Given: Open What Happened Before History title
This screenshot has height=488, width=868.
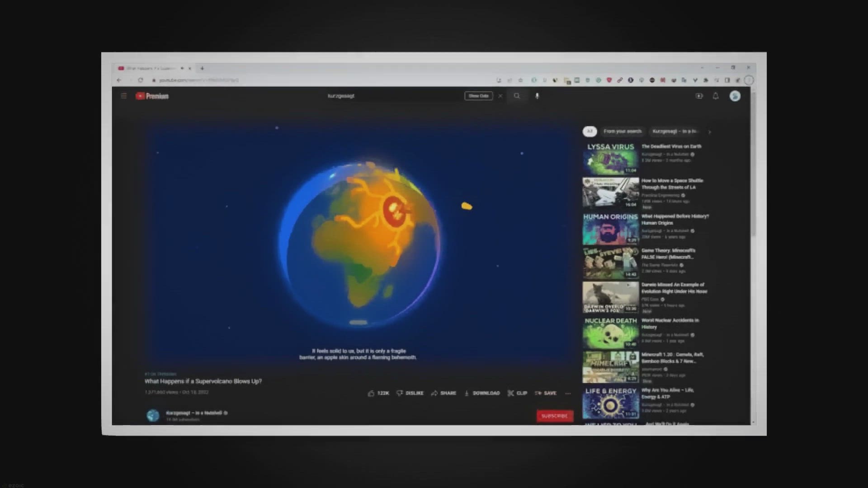Looking at the screenshot, I should pyautogui.click(x=675, y=220).
